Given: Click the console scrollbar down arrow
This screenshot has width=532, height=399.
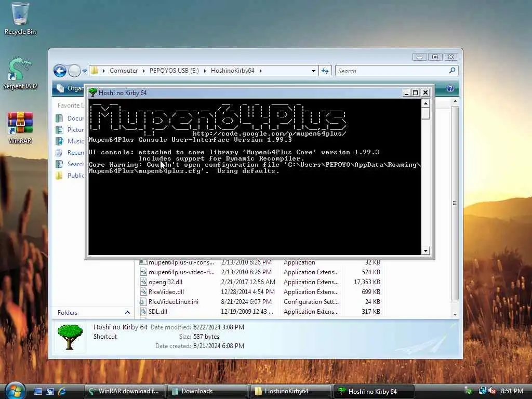Looking at the screenshot, I should pos(425,251).
